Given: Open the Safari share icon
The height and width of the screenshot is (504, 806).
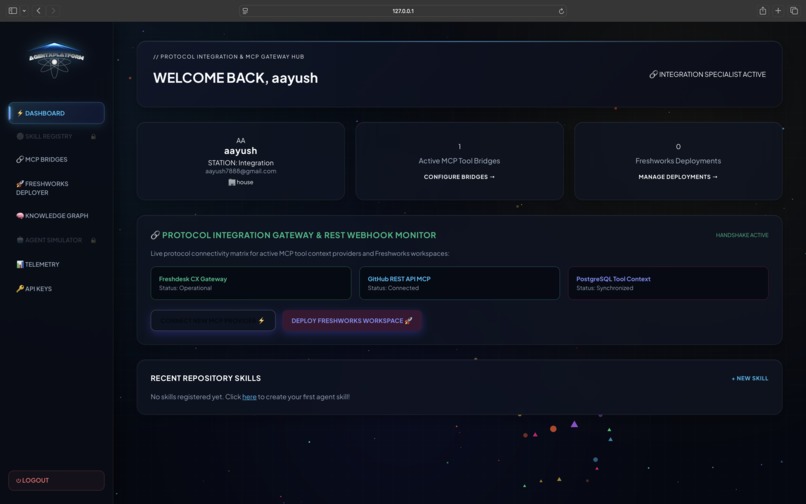Looking at the screenshot, I should (x=763, y=11).
